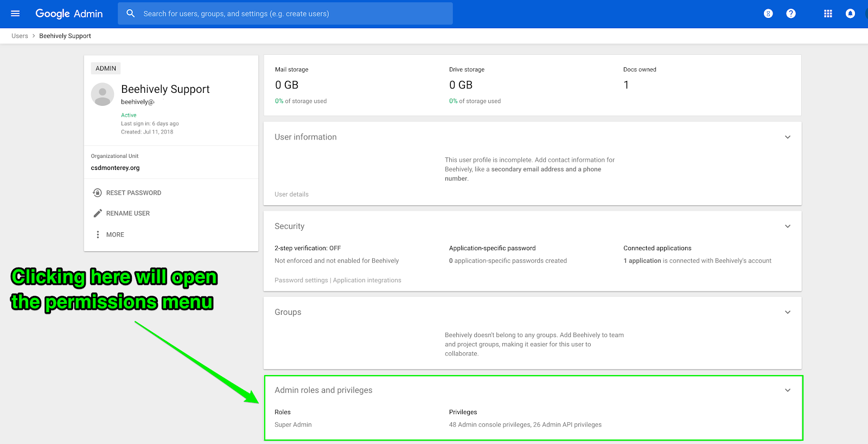The width and height of the screenshot is (868, 444).
Task: Click the Beehively Support name heading
Action: (165, 89)
